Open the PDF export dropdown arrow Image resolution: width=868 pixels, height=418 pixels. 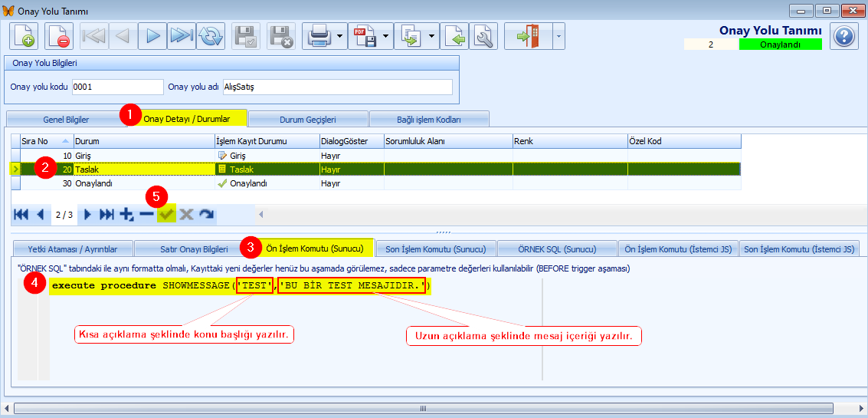[385, 36]
